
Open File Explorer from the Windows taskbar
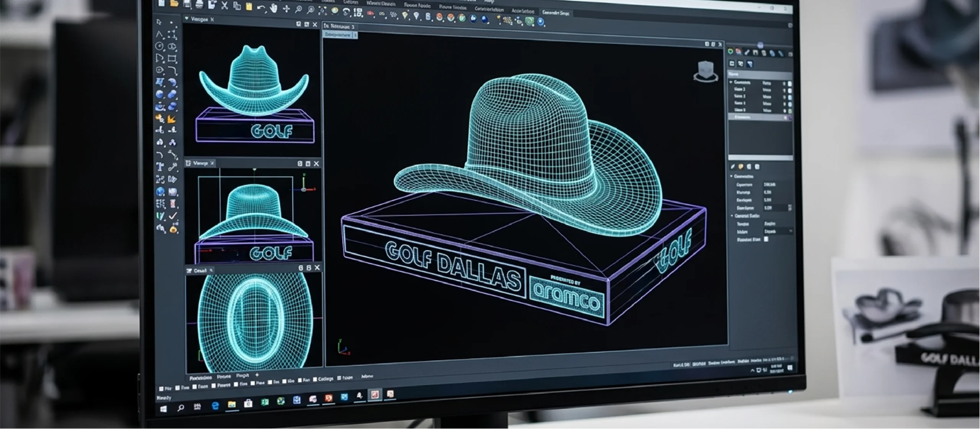(232, 404)
